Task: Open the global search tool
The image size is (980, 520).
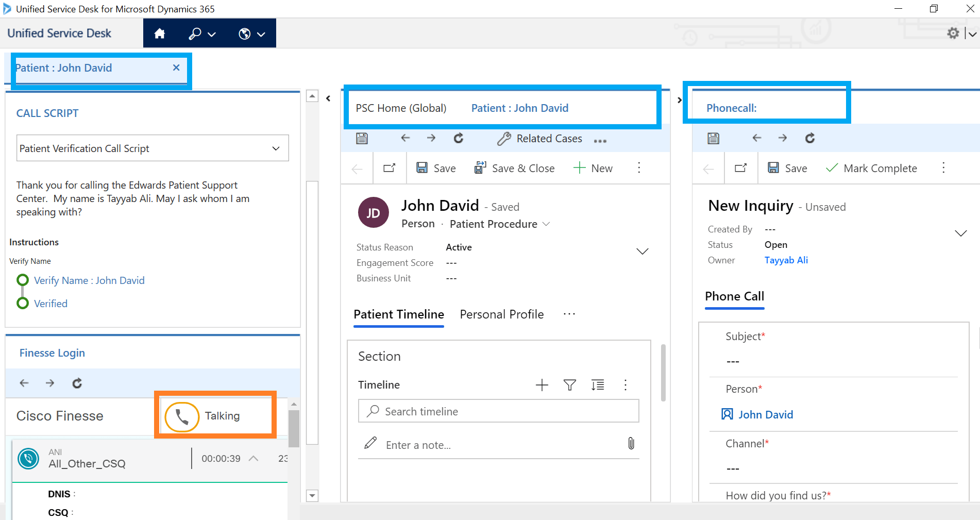Action: 195,33
